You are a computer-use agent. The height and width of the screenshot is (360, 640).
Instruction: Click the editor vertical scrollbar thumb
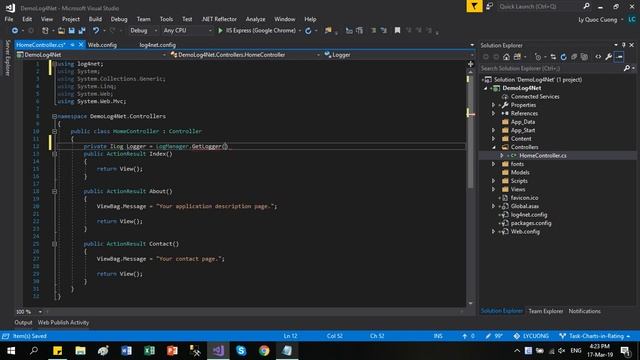click(x=471, y=131)
